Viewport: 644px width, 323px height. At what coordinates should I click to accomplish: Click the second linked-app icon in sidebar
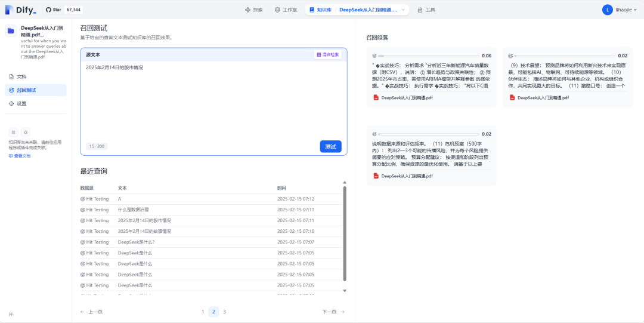pos(26,132)
